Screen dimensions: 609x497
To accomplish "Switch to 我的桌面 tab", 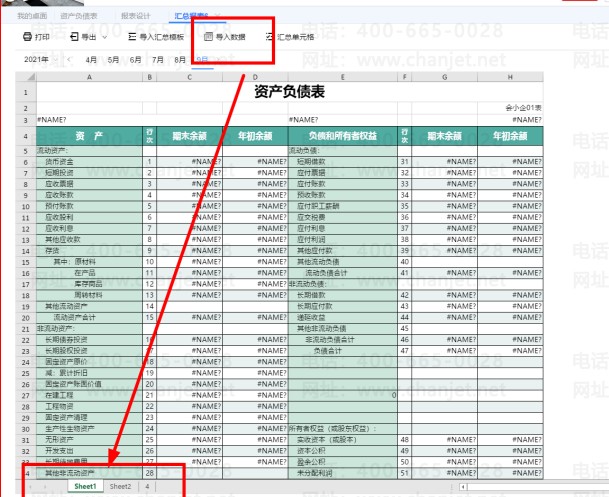I will [x=32, y=16].
